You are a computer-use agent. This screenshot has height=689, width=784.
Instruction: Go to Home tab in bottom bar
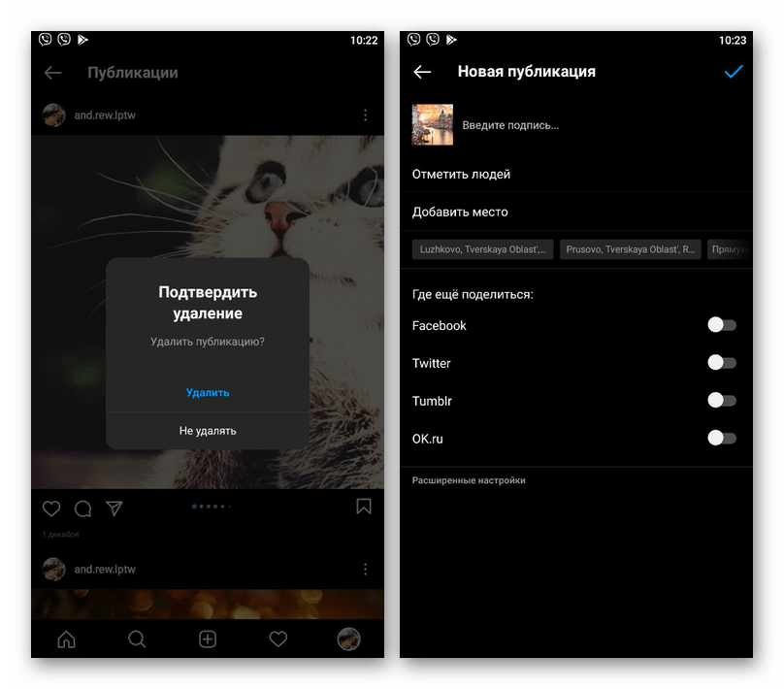point(66,639)
